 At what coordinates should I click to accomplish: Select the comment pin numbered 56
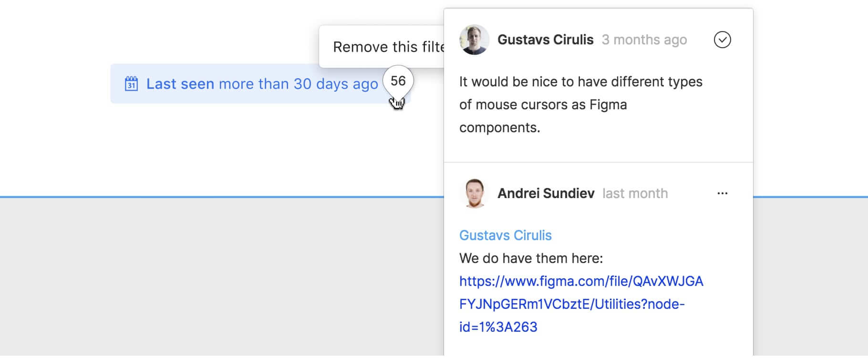point(398,81)
